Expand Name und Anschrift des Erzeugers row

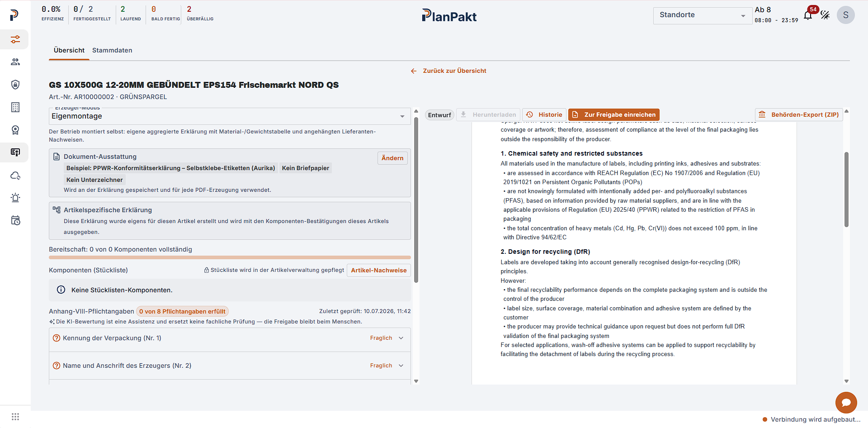[230, 366]
